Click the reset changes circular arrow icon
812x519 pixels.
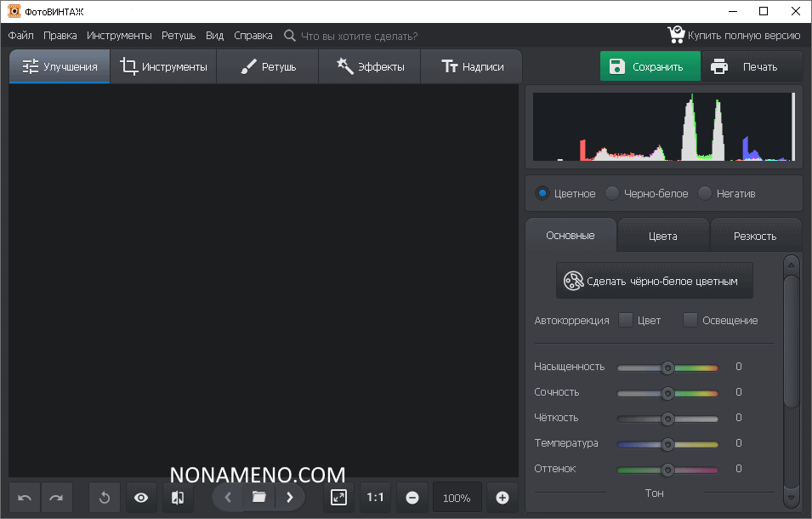point(105,498)
